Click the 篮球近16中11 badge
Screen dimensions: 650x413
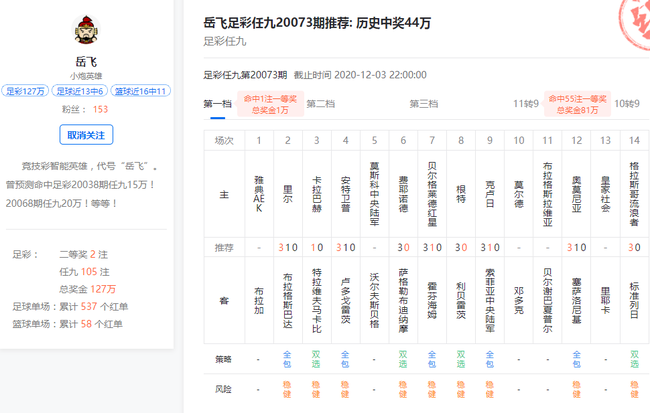click(x=141, y=91)
